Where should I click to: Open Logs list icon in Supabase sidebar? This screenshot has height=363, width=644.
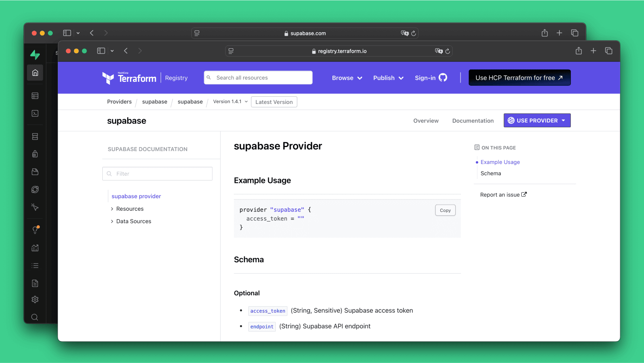tap(35, 266)
